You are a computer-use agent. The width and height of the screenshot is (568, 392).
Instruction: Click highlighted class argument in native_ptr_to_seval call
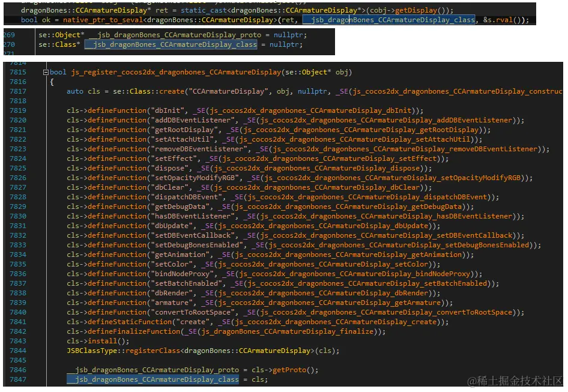(388, 20)
